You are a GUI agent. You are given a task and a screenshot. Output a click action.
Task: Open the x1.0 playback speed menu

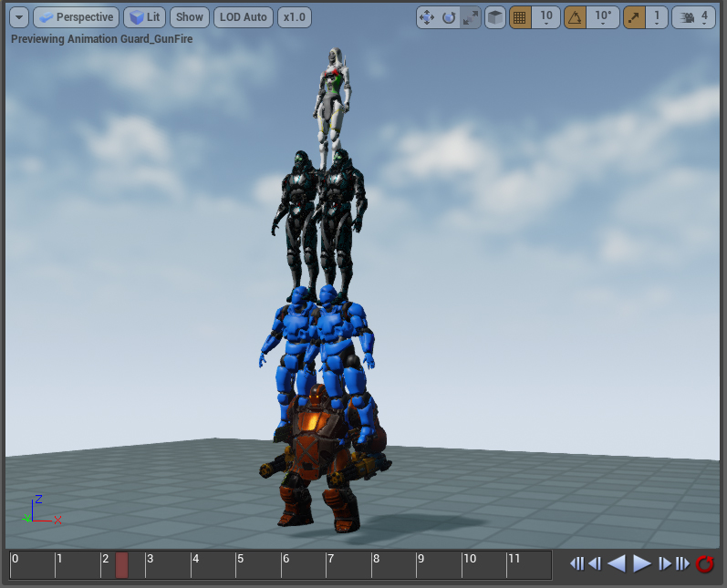click(x=295, y=17)
